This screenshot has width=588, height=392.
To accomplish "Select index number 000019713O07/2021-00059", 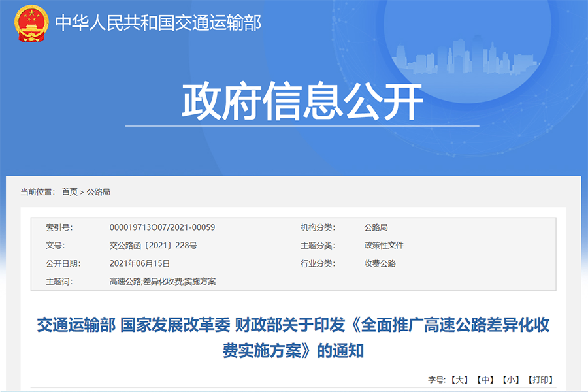I will (162, 227).
